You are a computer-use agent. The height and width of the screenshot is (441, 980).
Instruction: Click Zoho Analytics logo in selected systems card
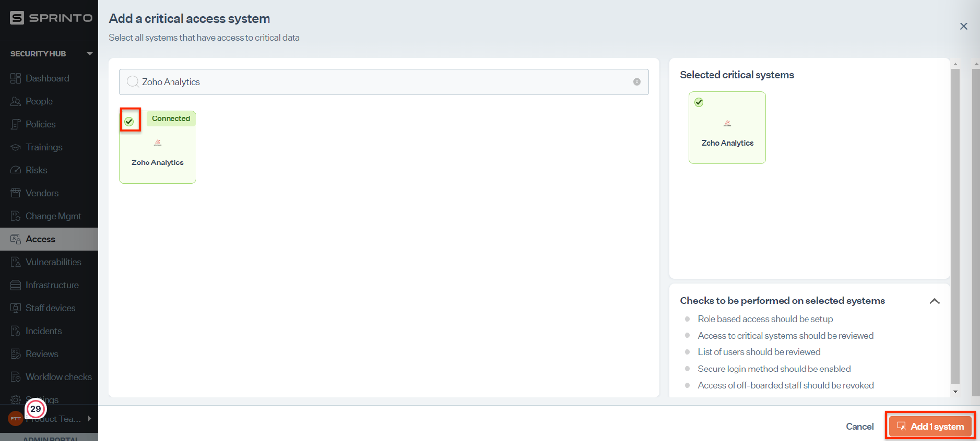click(727, 123)
